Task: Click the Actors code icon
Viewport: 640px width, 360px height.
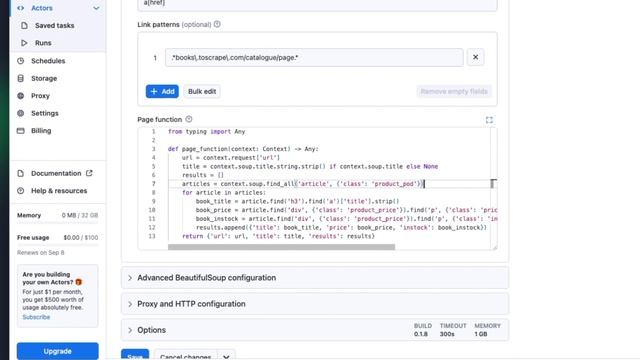Action: pos(20,8)
